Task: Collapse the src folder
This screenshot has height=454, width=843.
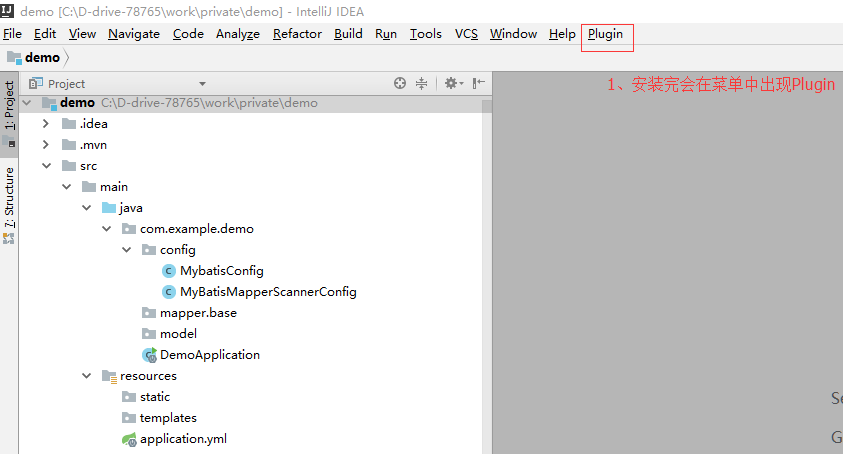Action: [47, 166]
